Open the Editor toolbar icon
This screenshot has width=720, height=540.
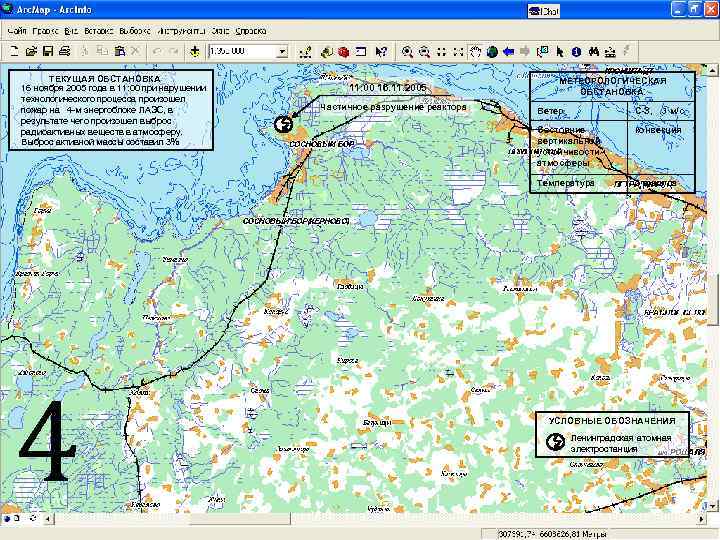305,52
